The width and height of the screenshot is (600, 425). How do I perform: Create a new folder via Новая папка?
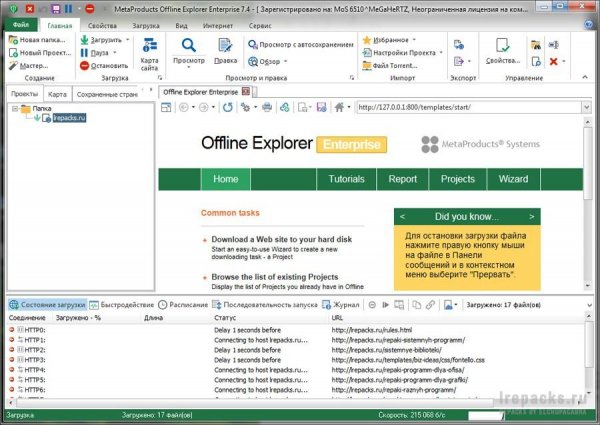pos(37,40)
